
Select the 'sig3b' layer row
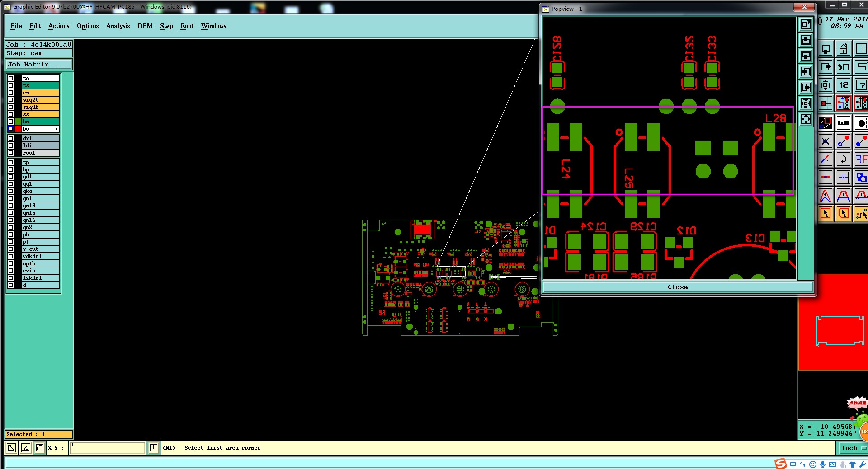(41, 107)
